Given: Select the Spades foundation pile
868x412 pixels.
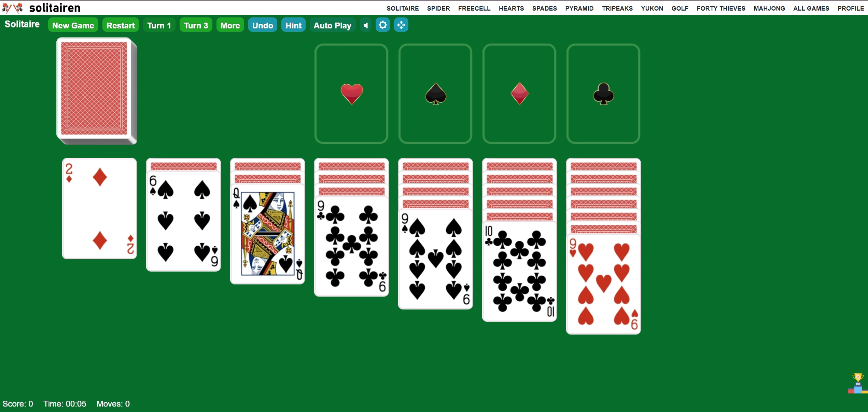Looking at the screenshot, I should coord(435,93).
